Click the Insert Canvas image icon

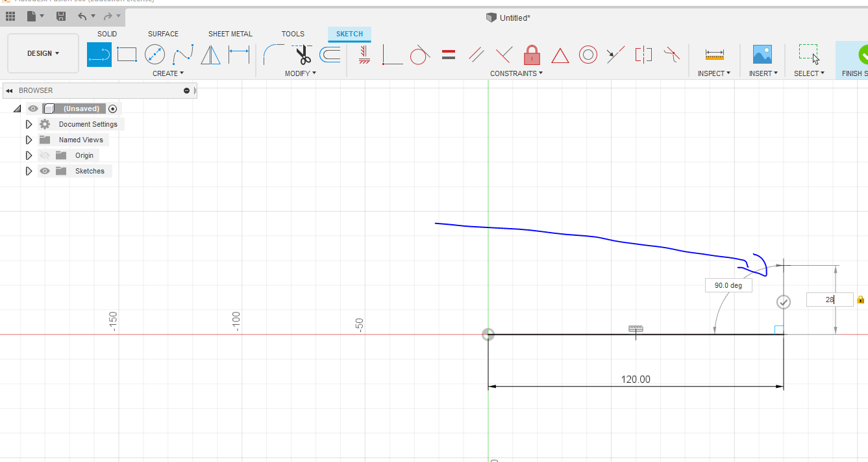[762, 55]
